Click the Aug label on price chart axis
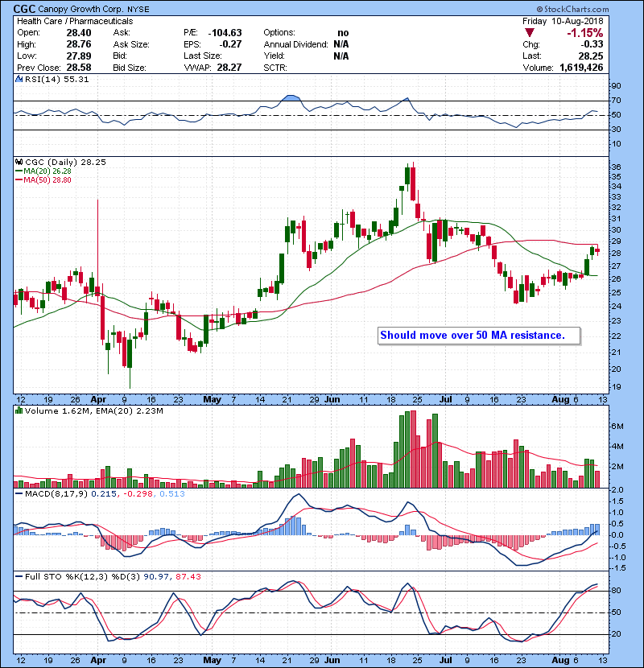Image resolution: width=644 pixels, height=668 pixels. [560, 400]
